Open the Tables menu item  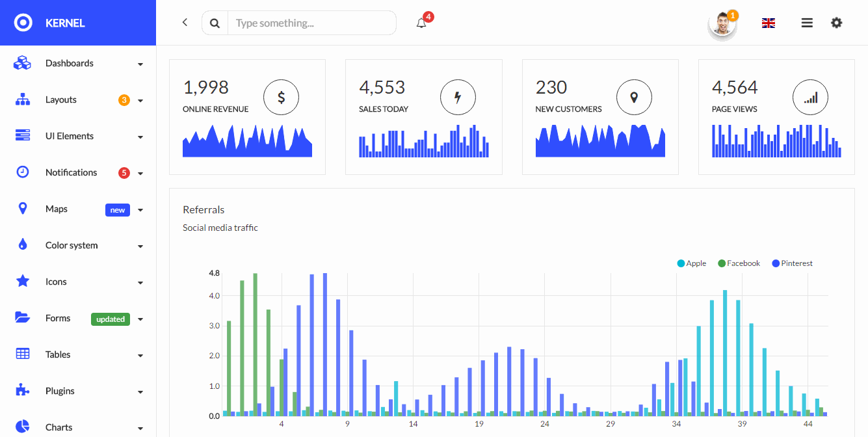pos(57,354)
